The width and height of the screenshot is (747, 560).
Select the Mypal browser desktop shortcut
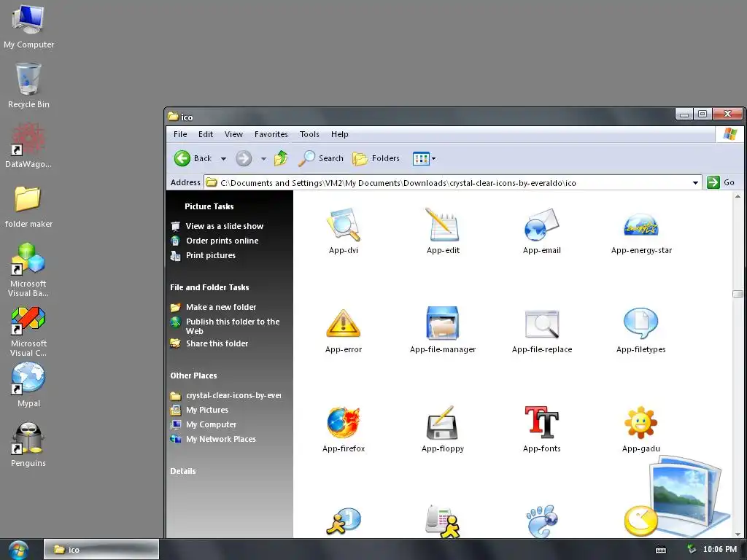coord(28,385)
